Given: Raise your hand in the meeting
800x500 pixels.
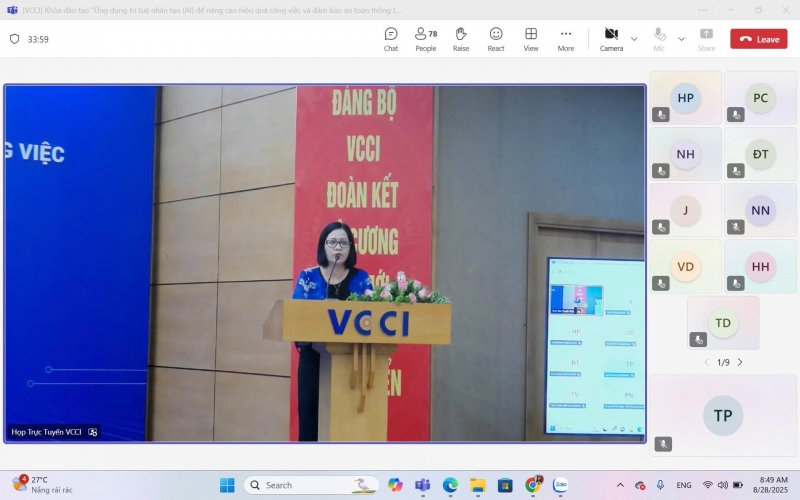Looking at the screenshot, I should [x=461, y=39].
